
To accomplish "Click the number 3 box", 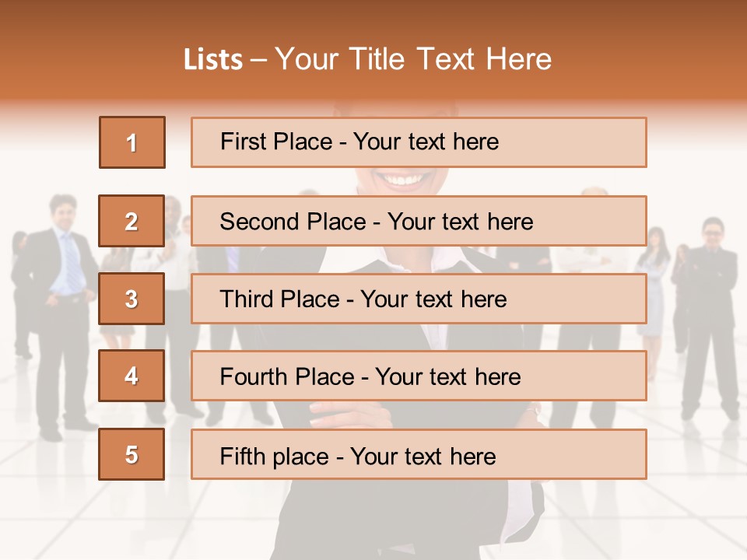I will [132, 299].
